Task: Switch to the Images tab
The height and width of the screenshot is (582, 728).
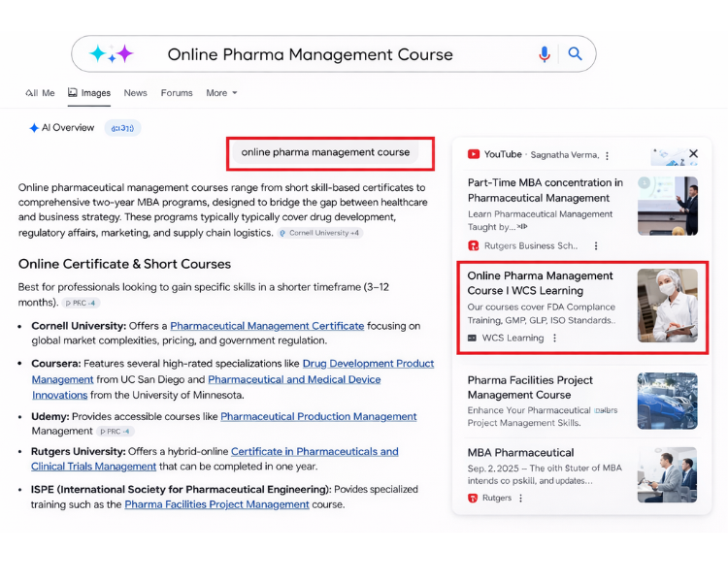Action: coord(88,93)
